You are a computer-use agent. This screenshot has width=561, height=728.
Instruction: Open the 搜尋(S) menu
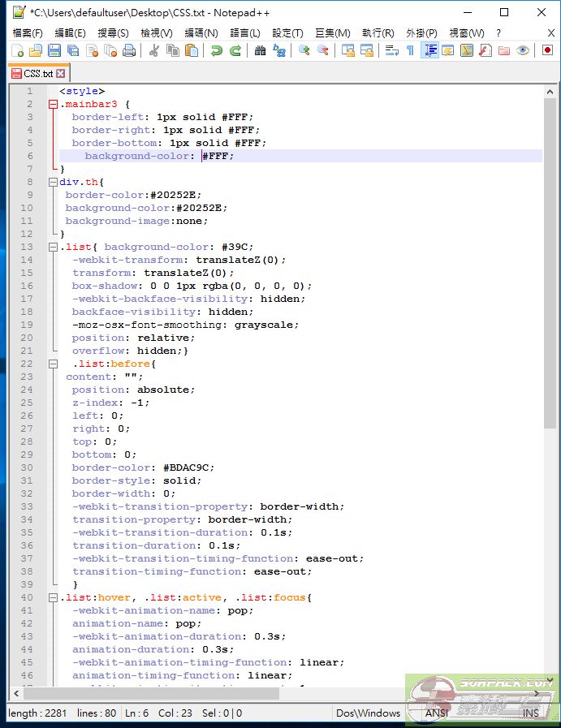(113, 32)
